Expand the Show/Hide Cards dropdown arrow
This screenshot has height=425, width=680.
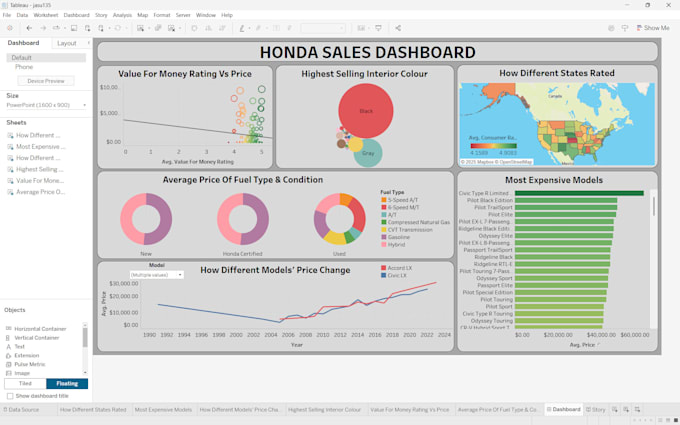(369, 29)
